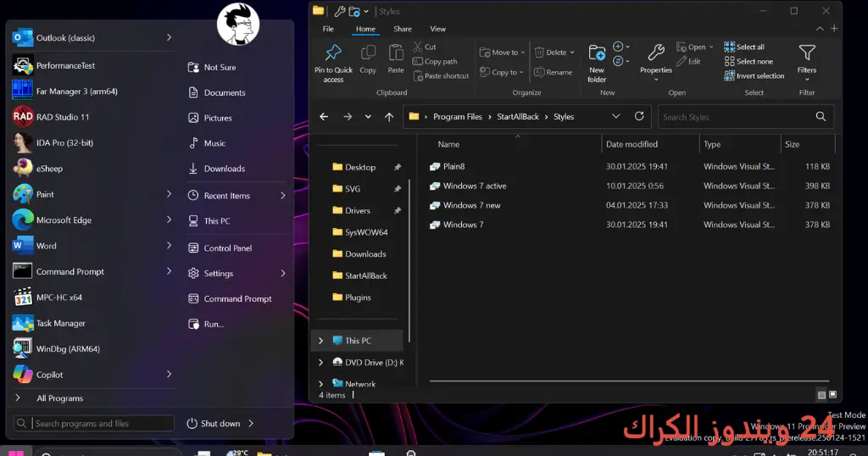Open address bar history dropdown
Screen dimensions: 868x456
[616, 116]
